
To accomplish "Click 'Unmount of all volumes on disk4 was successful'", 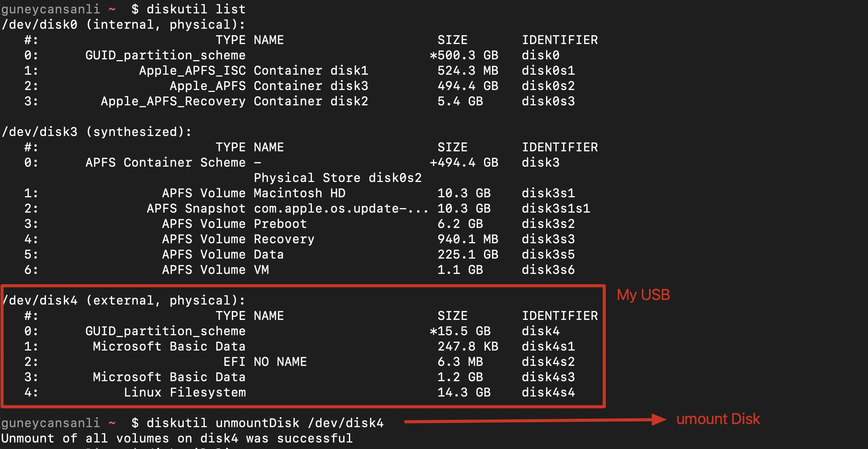I will (x=177, y=438).
